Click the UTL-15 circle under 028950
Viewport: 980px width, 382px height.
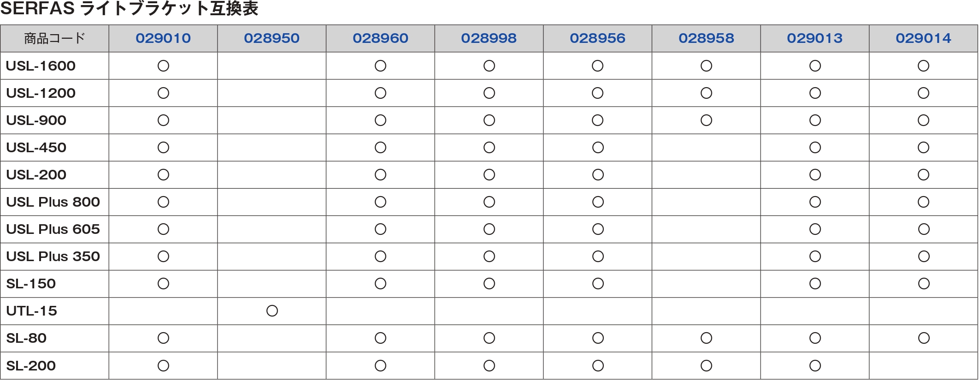click(x=272, y=311)
